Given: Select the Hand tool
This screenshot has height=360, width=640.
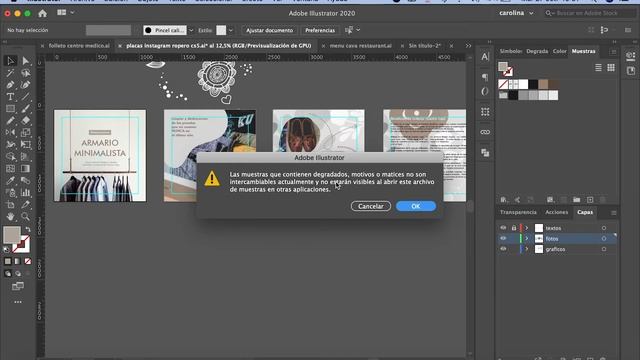Looking at the screenshot, I should pos(11,216).
